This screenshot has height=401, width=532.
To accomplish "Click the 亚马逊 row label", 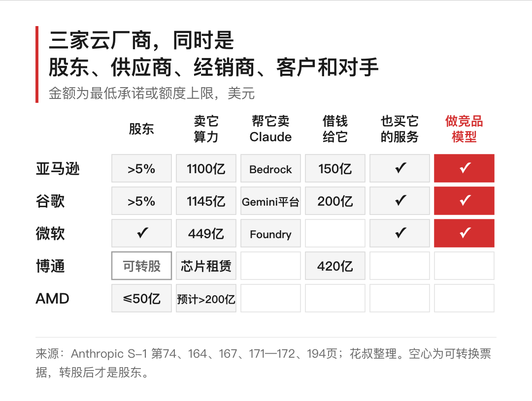I will (58, 169).
